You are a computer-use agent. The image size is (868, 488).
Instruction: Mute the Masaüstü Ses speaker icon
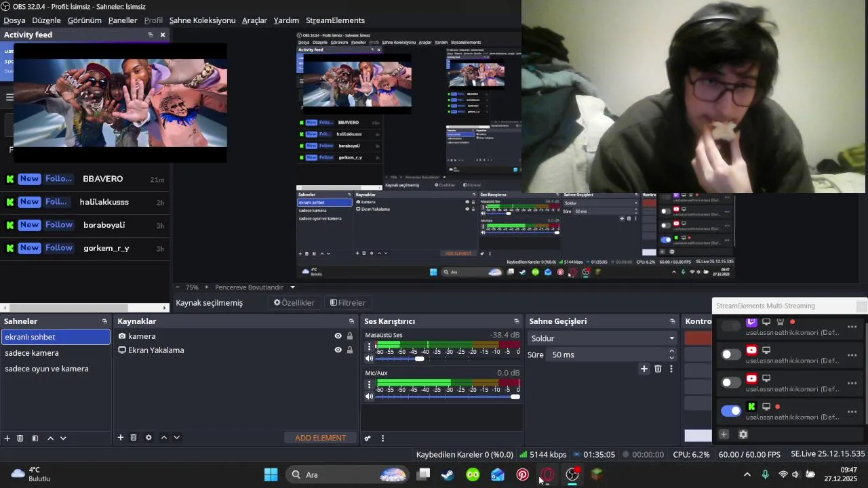[370, 359]
